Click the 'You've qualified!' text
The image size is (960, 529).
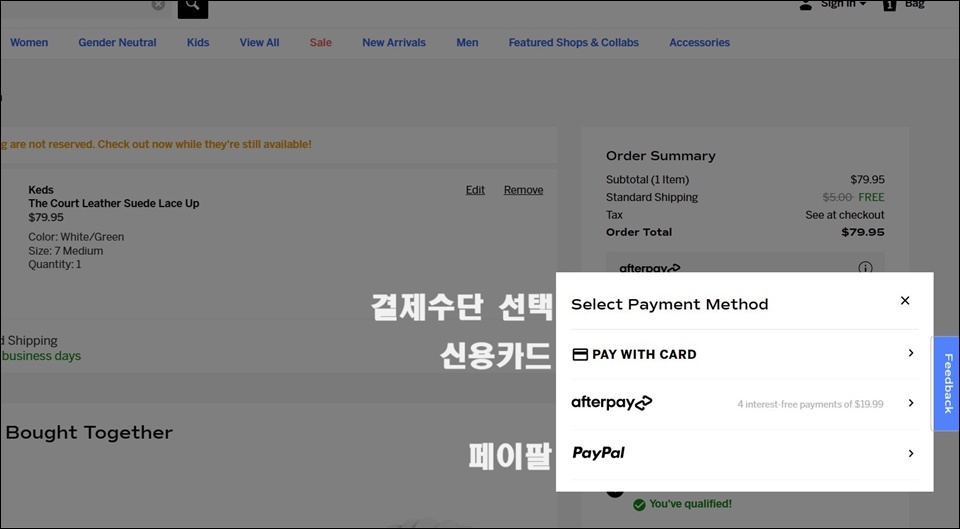[x=690, y=504]
